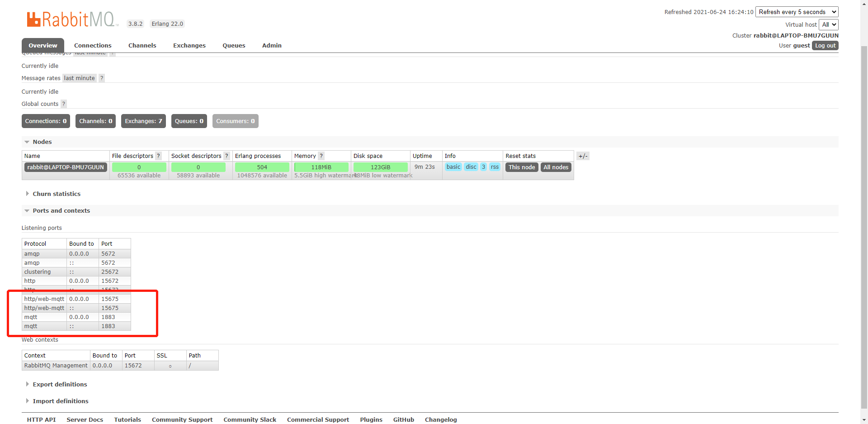Click the rss info tag

click(x=495, y=167)
